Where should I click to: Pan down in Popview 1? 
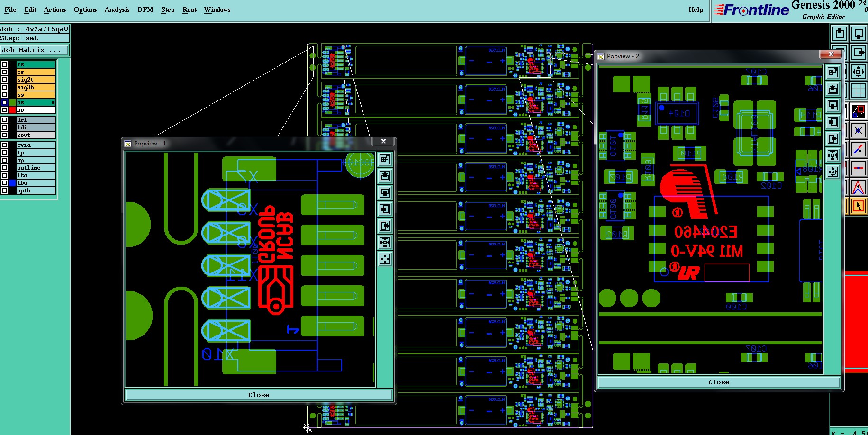click(385, 192)
